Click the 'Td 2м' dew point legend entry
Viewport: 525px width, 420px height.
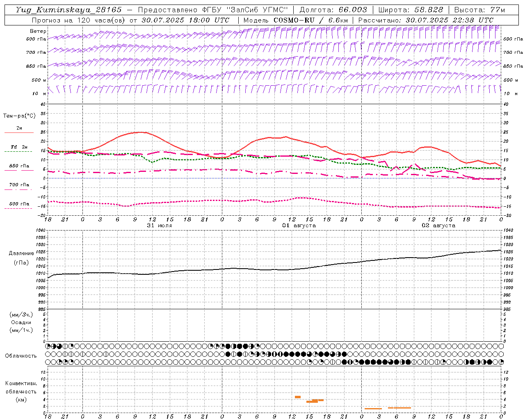pyautogui.click(x=19, y=147)
